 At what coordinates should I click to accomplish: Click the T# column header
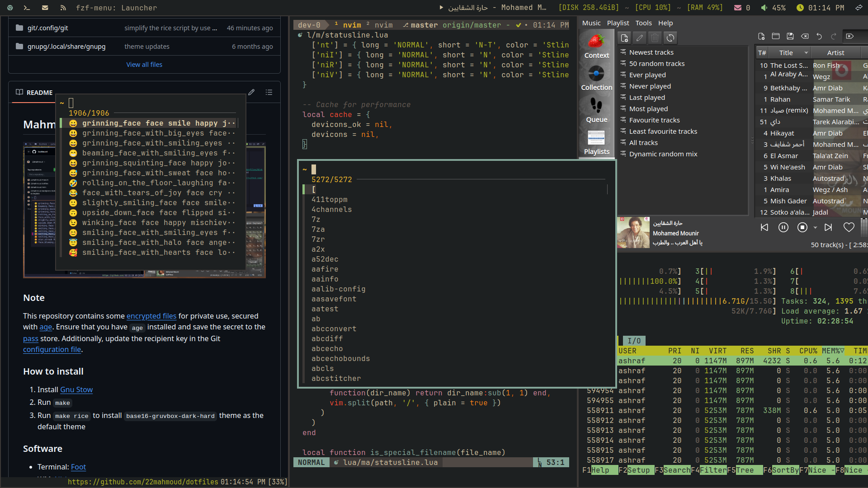762,53
